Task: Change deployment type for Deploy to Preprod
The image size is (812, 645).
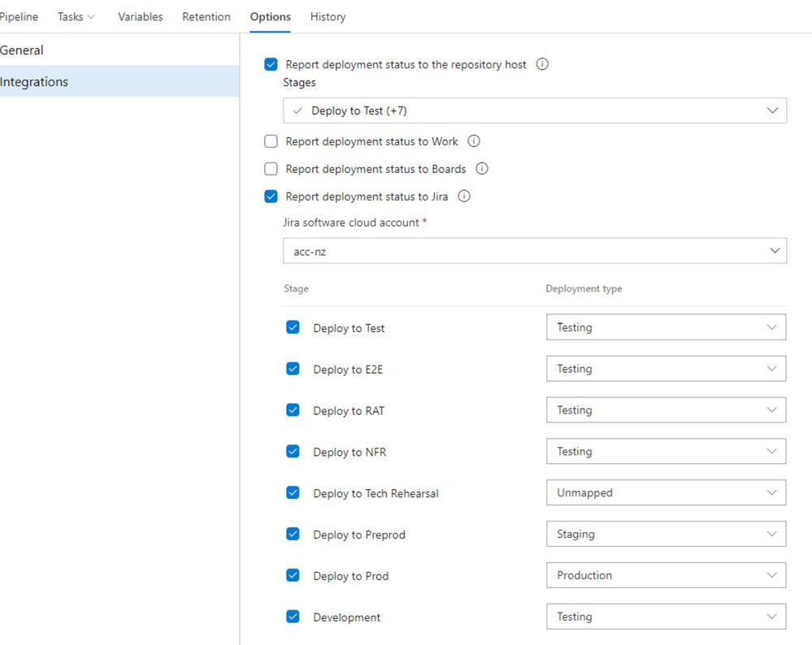Action: (665, 535)
